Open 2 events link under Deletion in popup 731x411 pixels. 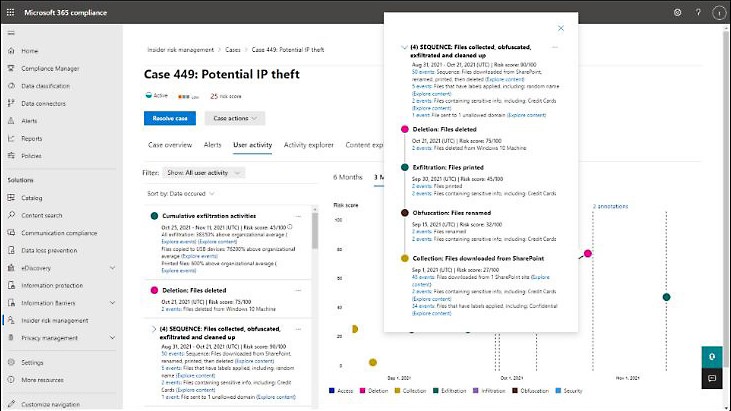422,148
